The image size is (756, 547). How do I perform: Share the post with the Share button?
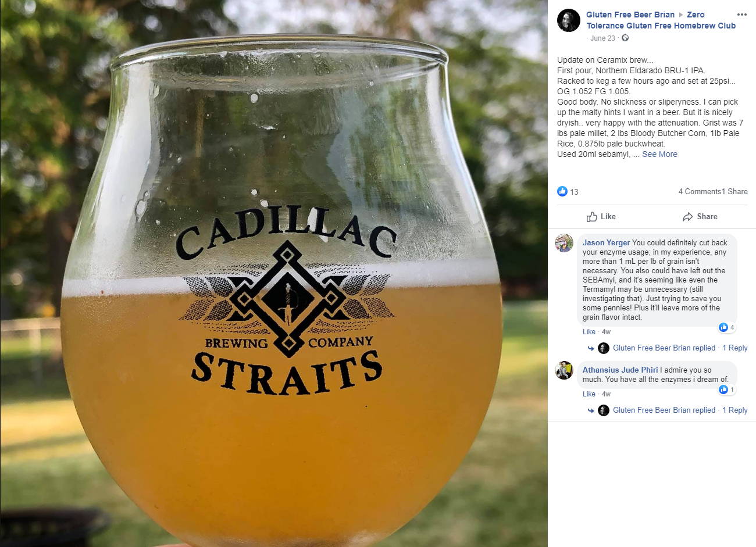[700, 216]
